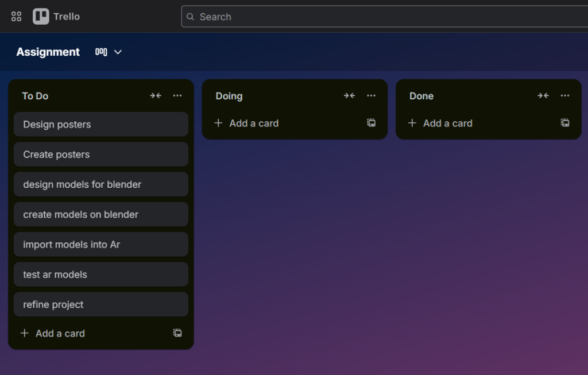Open Done list actions menu

pos(565,96)
